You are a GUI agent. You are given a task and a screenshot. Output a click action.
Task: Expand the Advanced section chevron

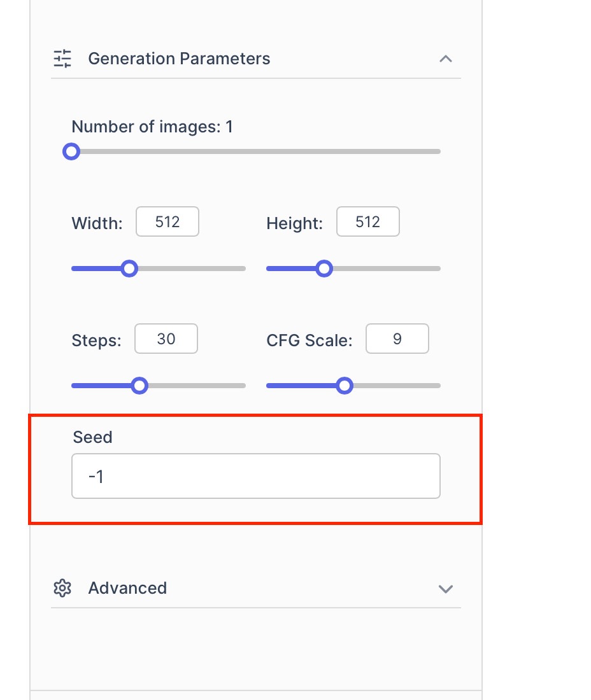pos(446,589)
